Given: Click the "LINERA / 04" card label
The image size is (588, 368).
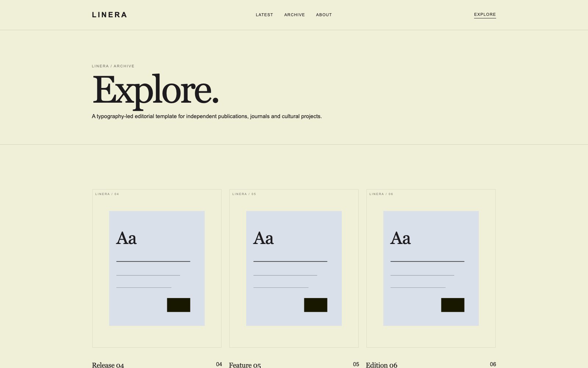Looking at the screenshot, I should 107,194.
